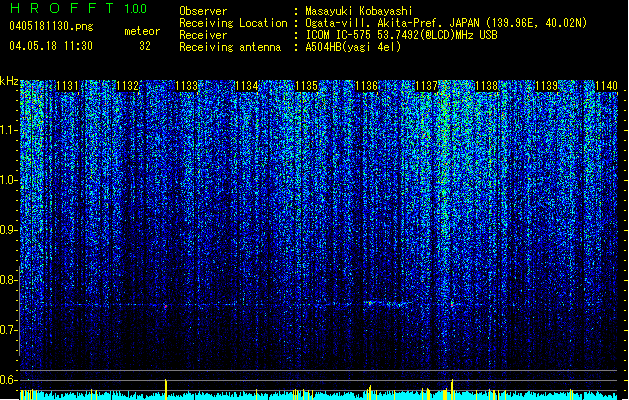Click the 0.8 frequency axis label
Viewport: 629px width, 400px height.
coord(8,280)
